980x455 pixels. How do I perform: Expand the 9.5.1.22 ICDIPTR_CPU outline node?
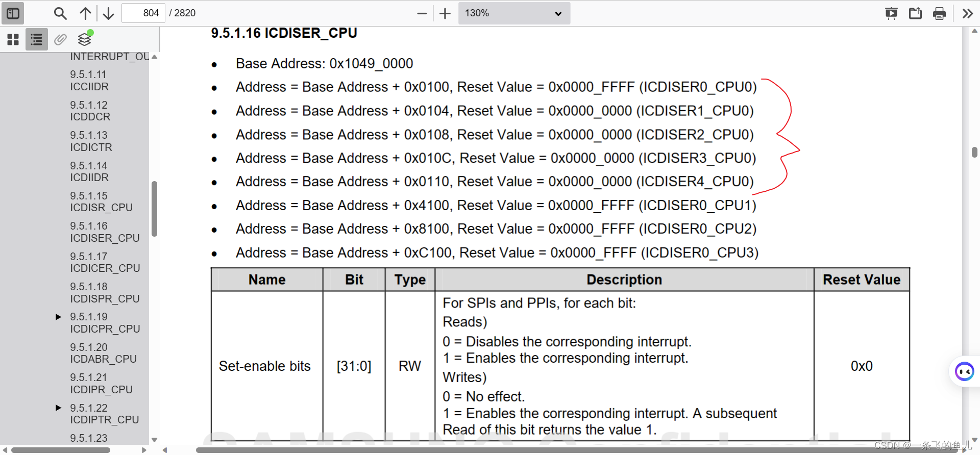click(59, 408)
